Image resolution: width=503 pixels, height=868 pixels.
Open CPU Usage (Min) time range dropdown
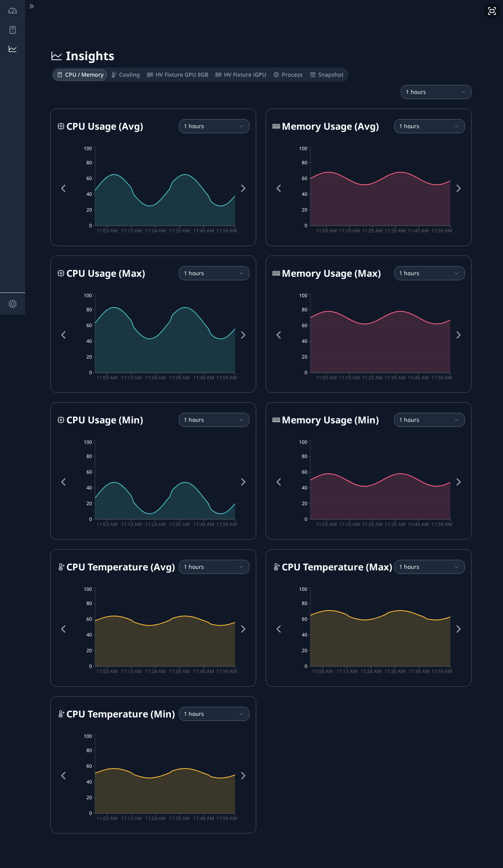(x=214, y=420)
